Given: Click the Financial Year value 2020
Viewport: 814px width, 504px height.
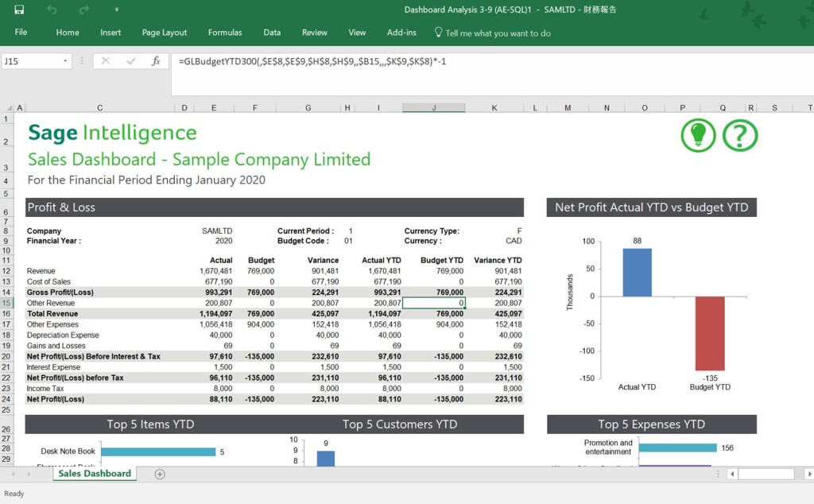Looking at the screenshot, I should pyautogui.click(x=223, y=241).
